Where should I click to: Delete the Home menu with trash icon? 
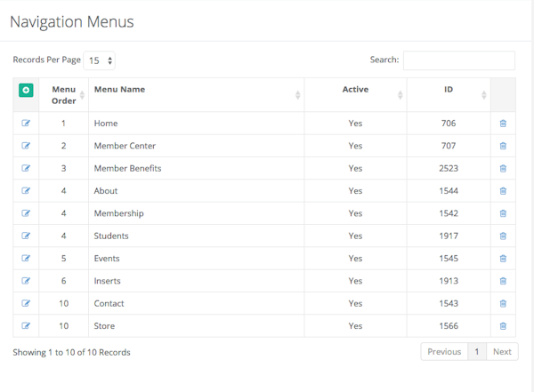tap(503, 124)
